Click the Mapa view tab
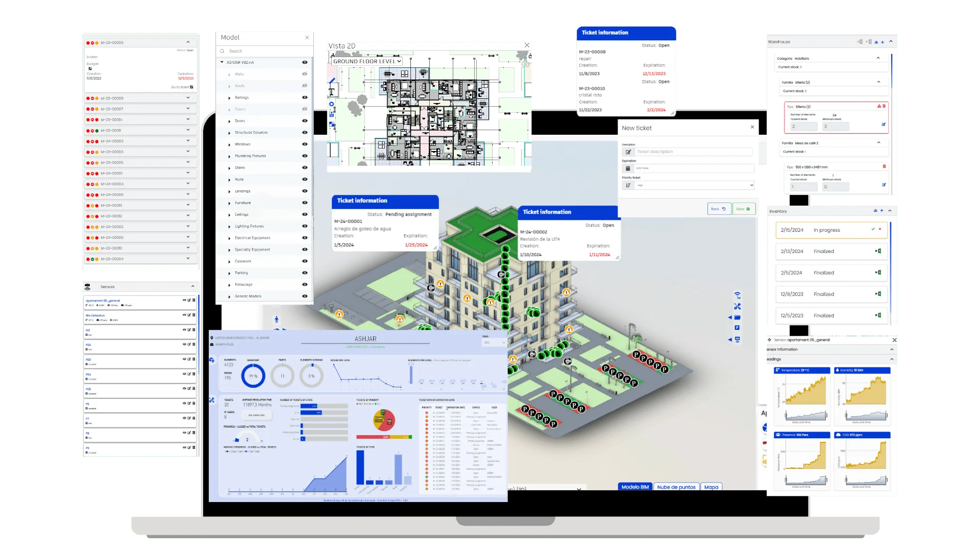 [712, 486]
